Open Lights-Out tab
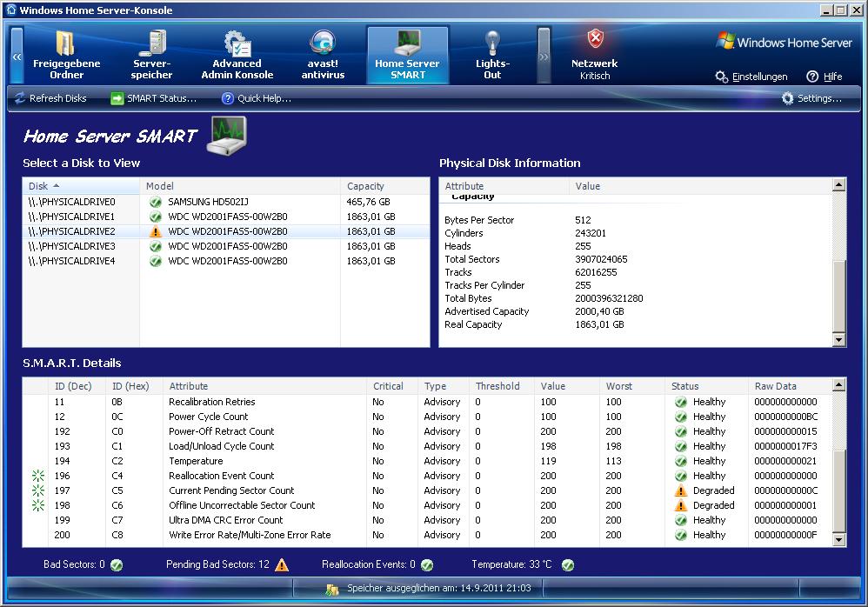Screen dimensions: 868x607 click(x=492, y=56)
